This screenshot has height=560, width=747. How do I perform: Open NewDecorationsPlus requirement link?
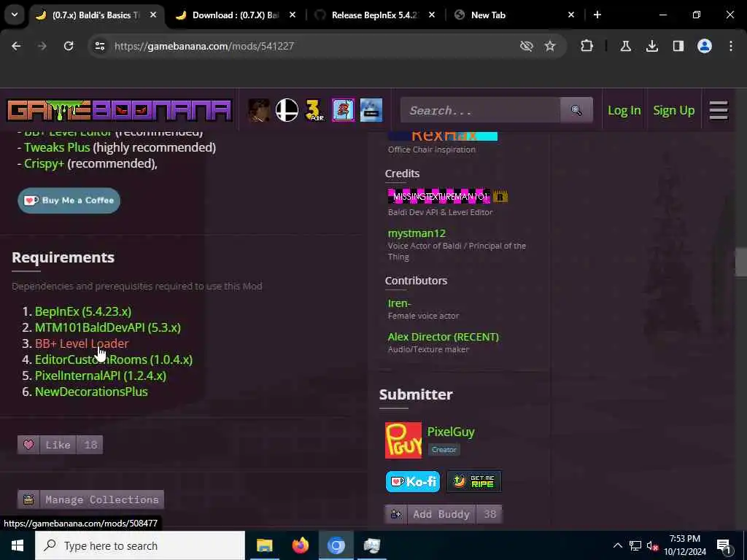[x=91, y=392]
